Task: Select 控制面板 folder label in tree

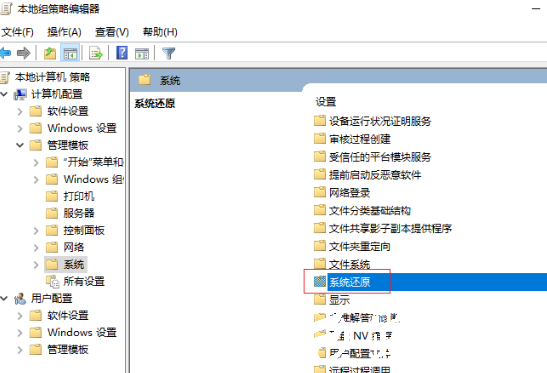Action: click(x=84, y=230)
